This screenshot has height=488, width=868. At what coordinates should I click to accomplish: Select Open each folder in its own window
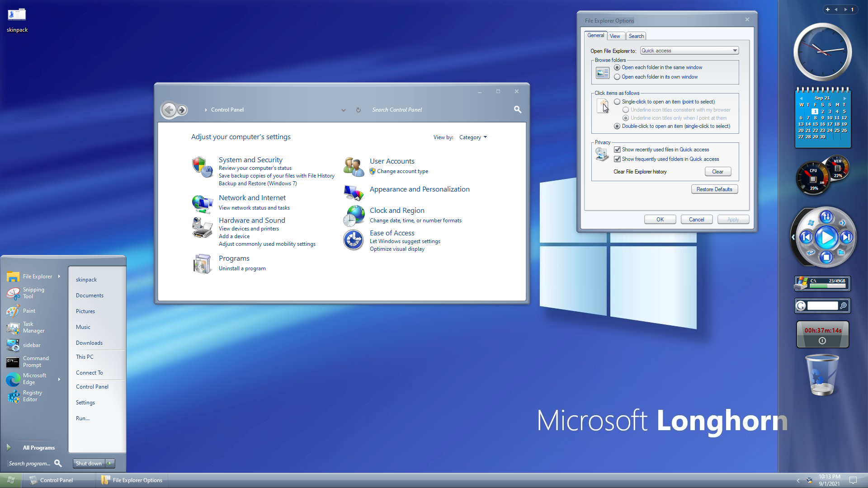coord(617,77)
